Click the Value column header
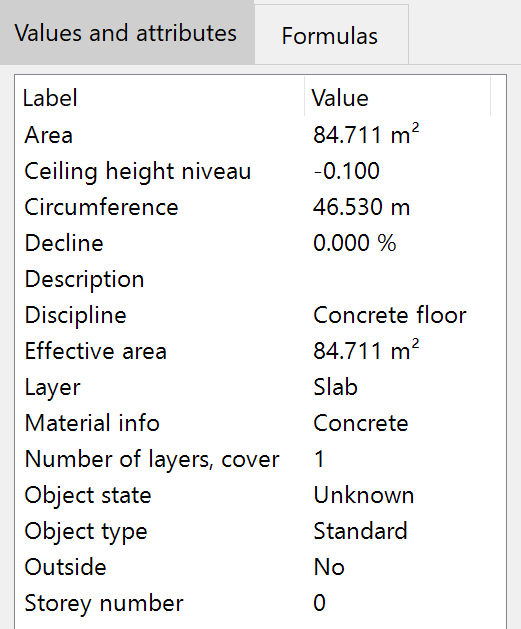This screenshot has height=629, width=521. click(x=340, y=98)
